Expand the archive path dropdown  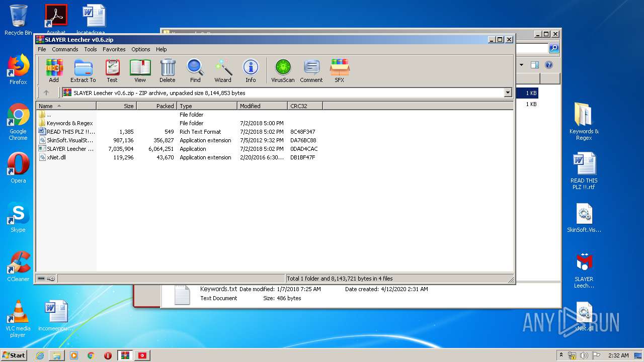coord(508,93)
